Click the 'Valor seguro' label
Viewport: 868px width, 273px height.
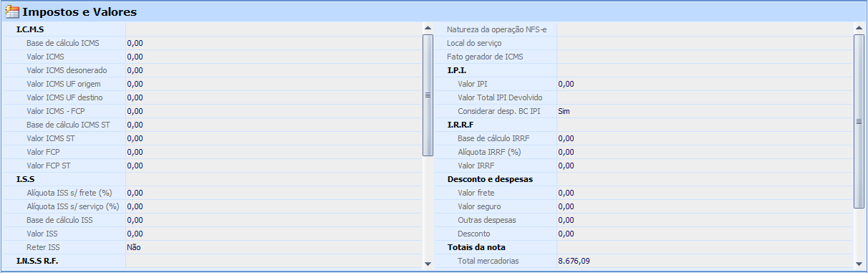pyautogui.click(x=479, y=206)
